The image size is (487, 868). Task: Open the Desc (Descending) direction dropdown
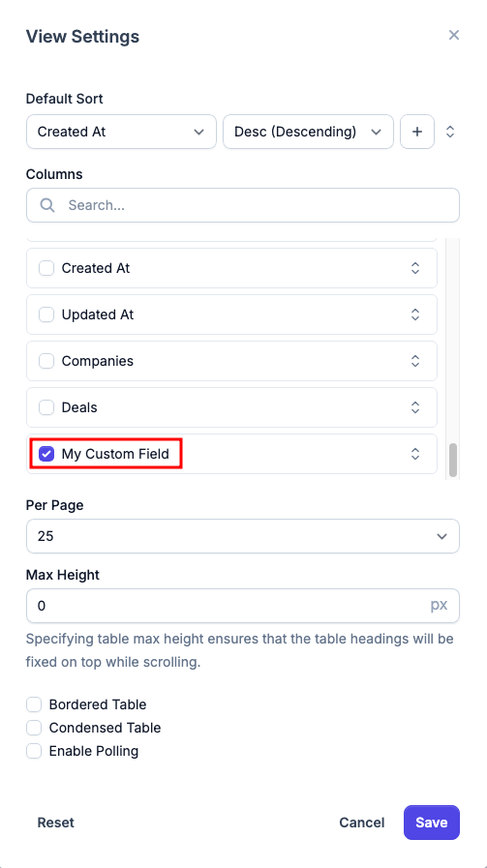click(308, 132)
